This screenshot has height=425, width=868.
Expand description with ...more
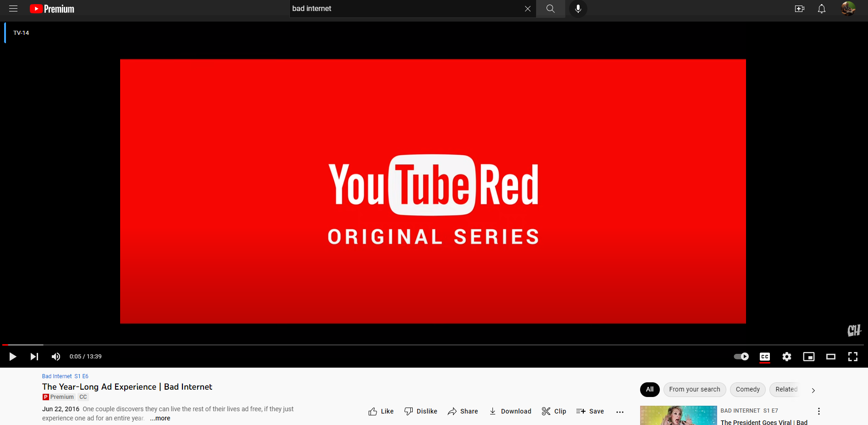[160, 418]
